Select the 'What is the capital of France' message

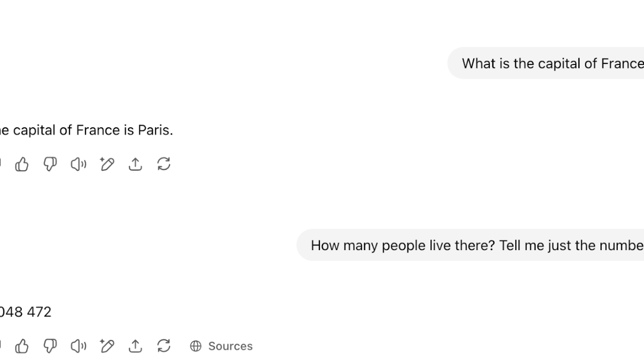pyautogui.click(x=545, y=63)
